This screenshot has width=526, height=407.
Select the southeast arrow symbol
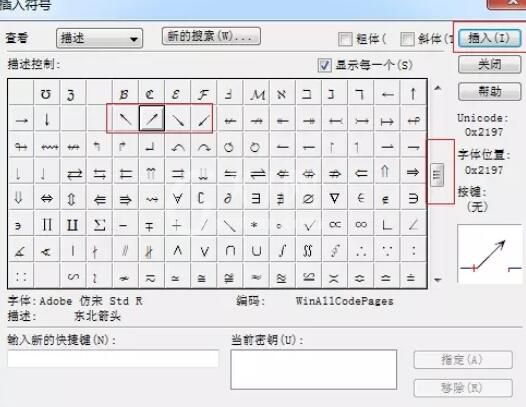click(177, 119)
